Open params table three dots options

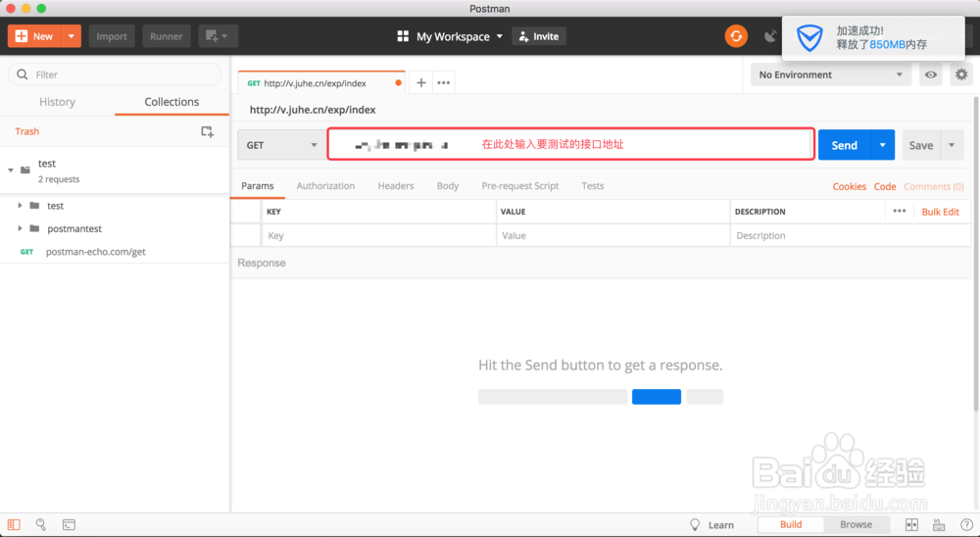900,212
